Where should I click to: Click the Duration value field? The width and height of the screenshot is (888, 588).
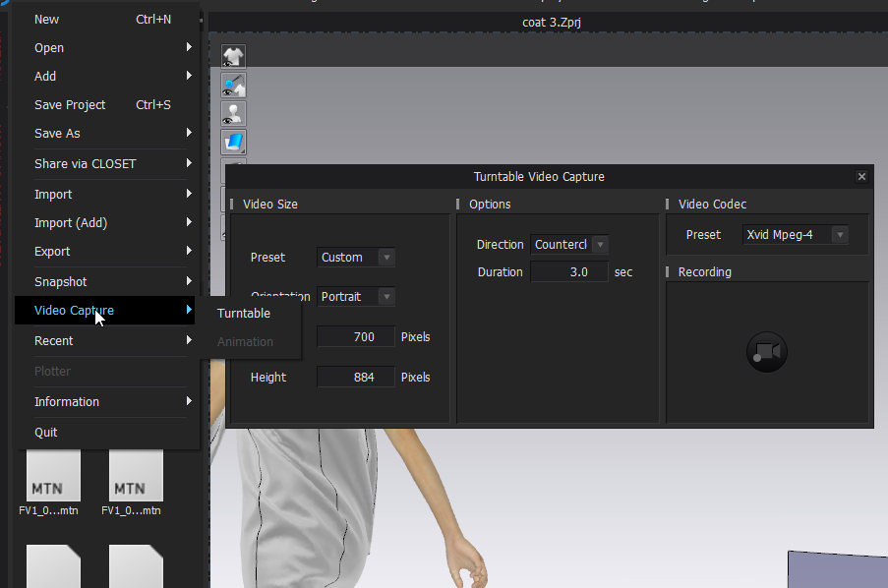click(x=569, y=272)
